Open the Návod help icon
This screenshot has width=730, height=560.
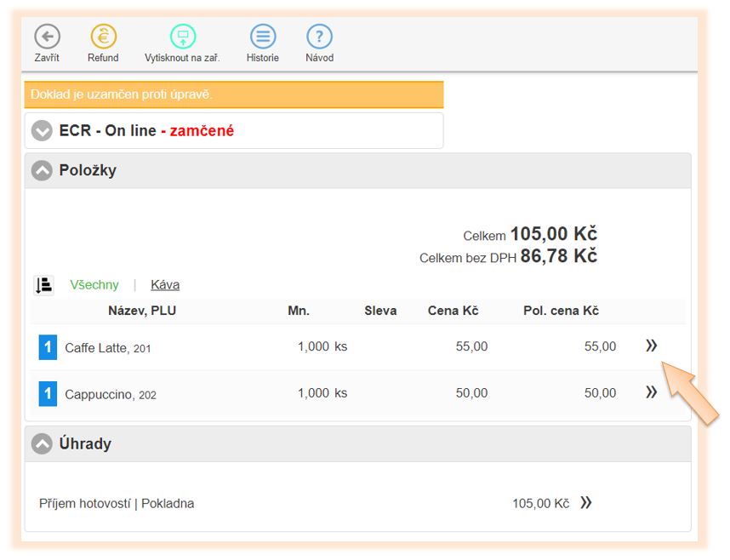[x=319, y=37]
